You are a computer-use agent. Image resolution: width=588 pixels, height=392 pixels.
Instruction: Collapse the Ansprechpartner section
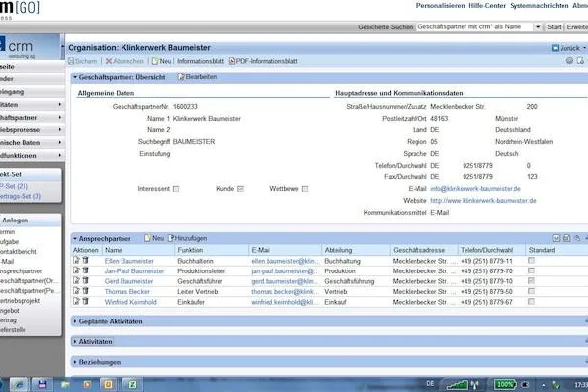tap(75, 238)
